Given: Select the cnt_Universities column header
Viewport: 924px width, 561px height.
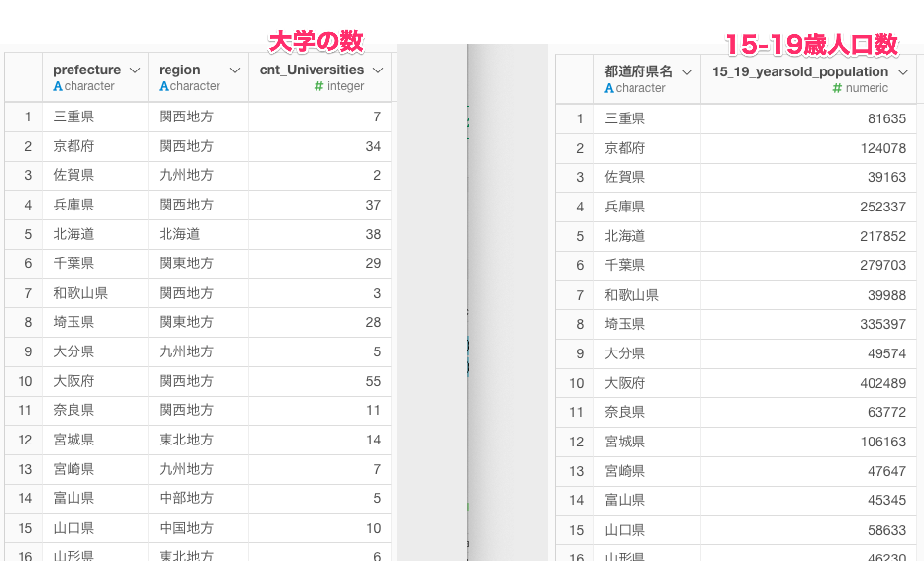Looking at the screenshot, I should (320, 77).
